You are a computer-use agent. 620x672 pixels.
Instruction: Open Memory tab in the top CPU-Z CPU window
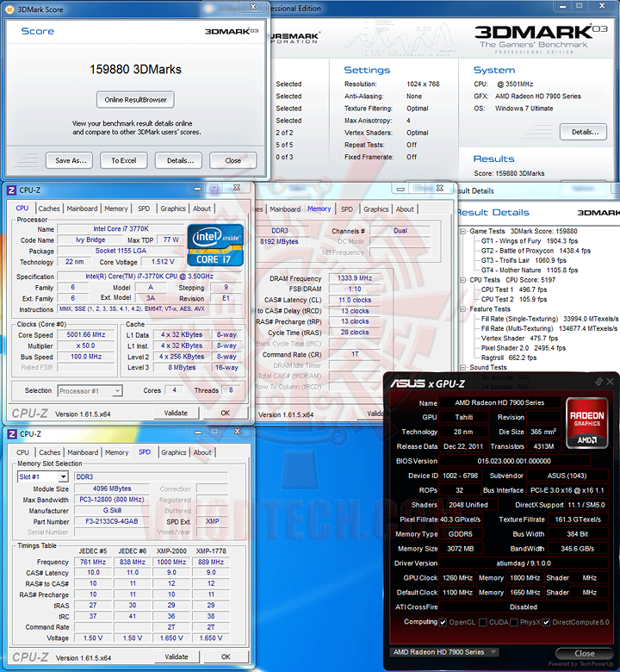116,208
